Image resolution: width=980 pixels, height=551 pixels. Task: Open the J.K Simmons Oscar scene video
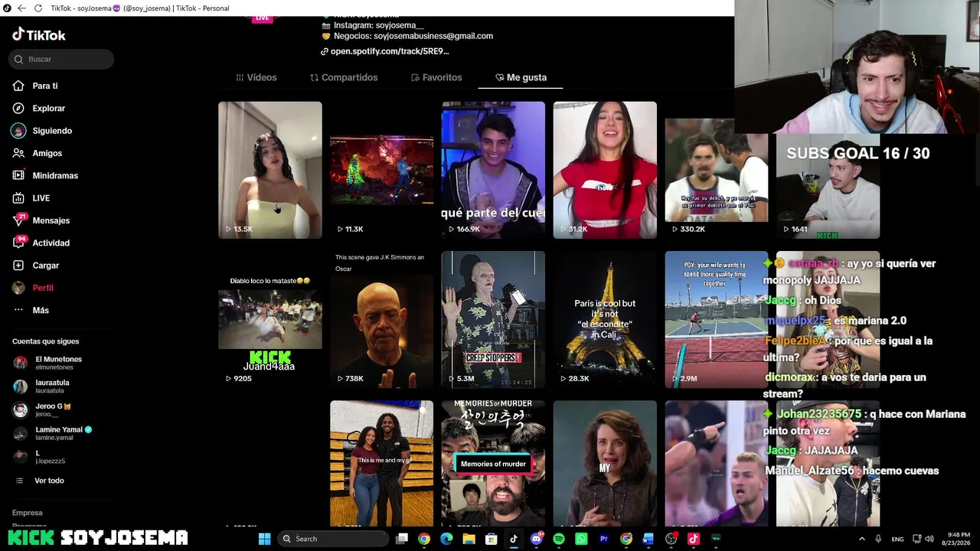[x=381, y=319]
